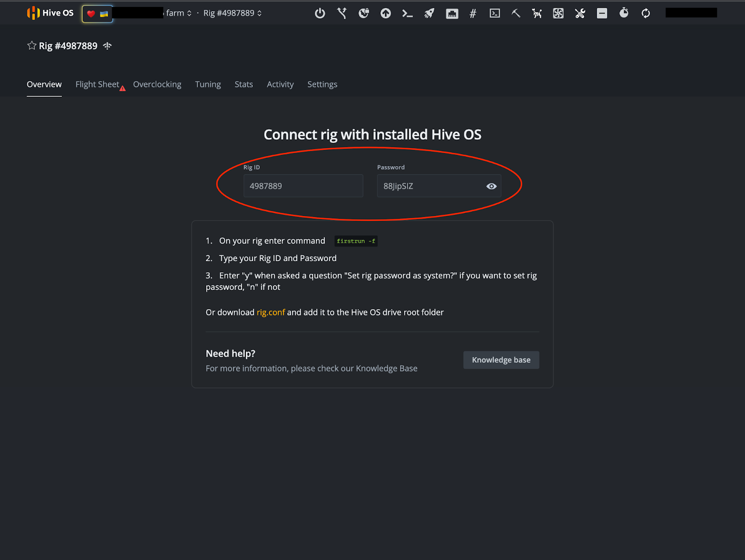Click the 'For more information' help text
The width and height of the screenshot is (745, 560).
click(x=312, y=369)
